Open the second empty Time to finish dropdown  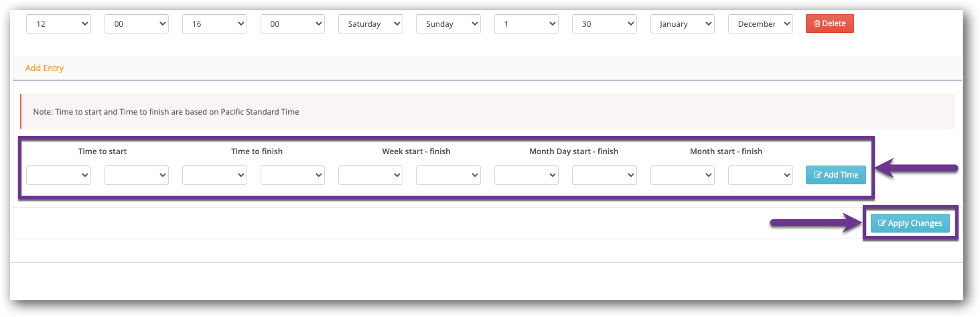pyautogui.click(x=292, y=175)
